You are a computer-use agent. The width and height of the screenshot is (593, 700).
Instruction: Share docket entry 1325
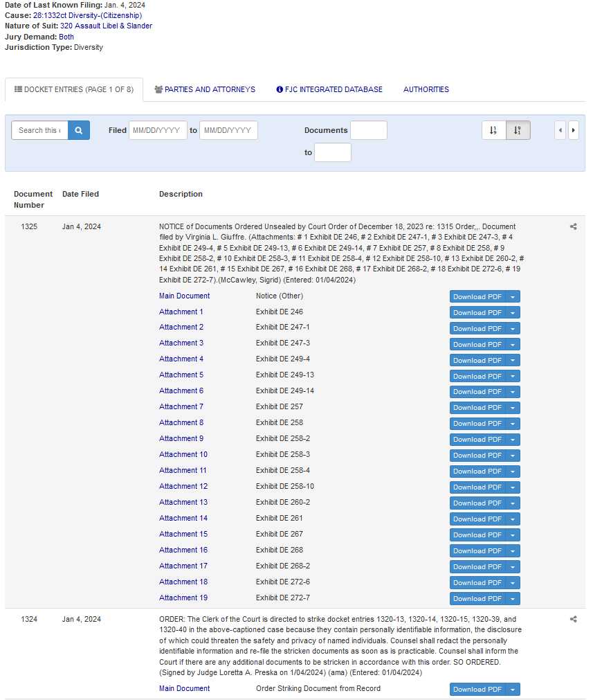574,227
